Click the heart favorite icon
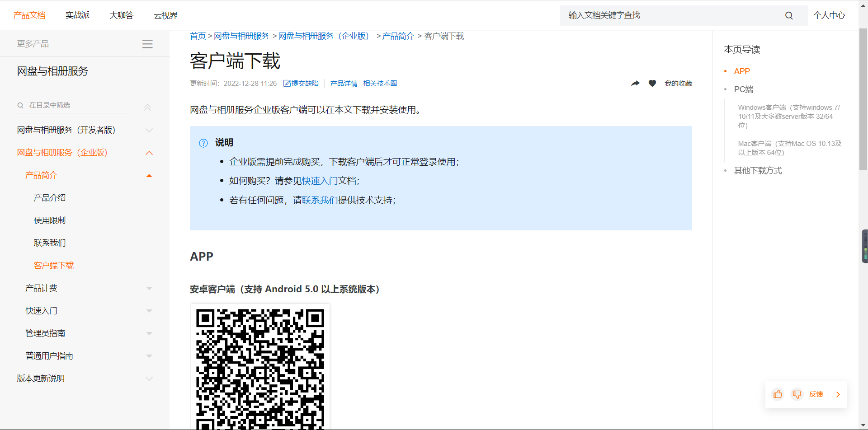 coord(652,83)
